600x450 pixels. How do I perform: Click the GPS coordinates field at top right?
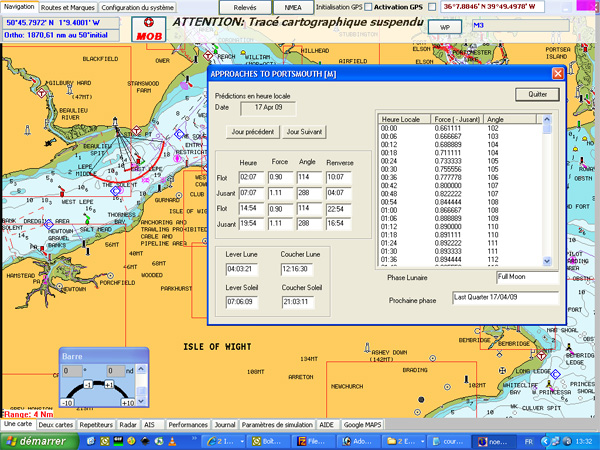pos(492,7)
